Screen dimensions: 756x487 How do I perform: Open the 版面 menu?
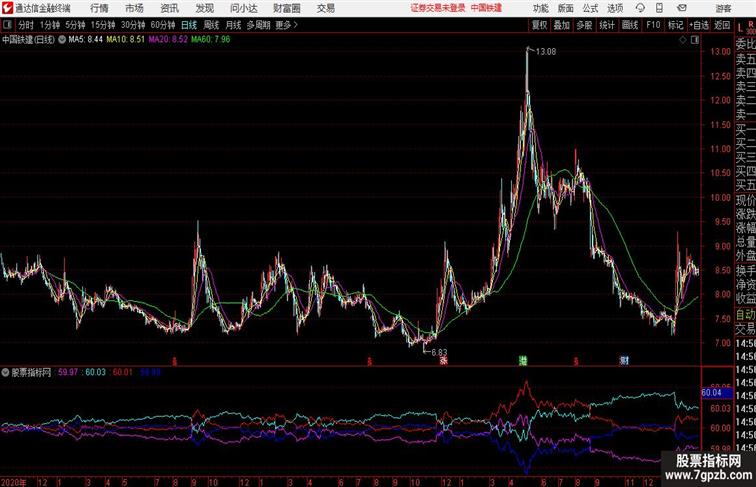(x=566, y=8)
